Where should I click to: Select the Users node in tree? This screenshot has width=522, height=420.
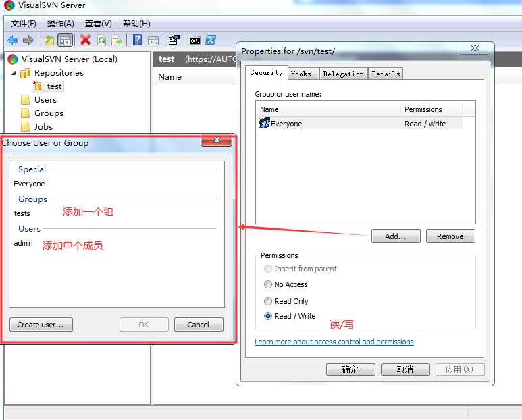point(45,100)
